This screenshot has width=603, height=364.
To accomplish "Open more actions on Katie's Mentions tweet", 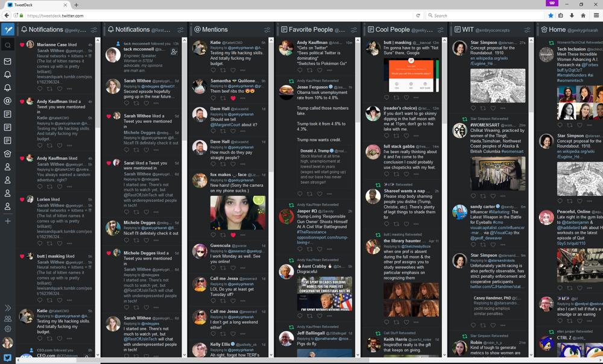I will (242, 70).
